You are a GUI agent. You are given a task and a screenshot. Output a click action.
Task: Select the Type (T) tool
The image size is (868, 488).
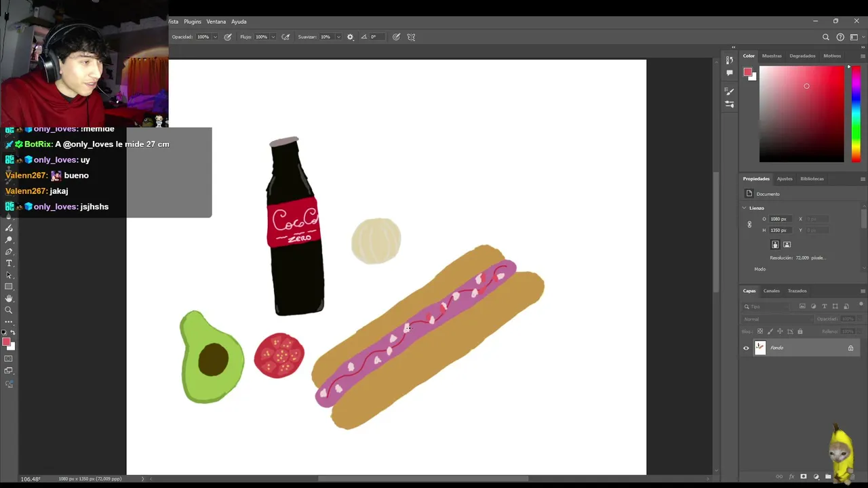9,263
